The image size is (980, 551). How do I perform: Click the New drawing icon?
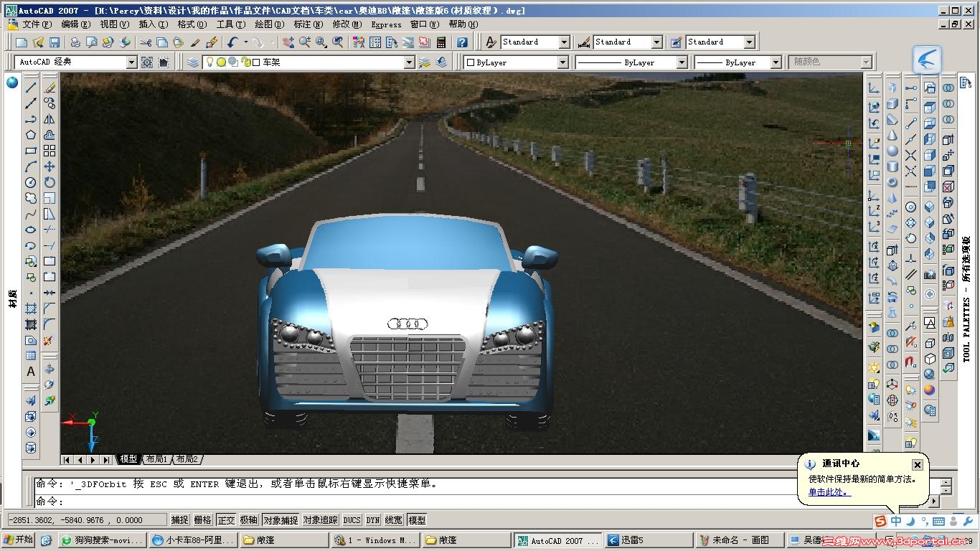[x=22, y=43]
